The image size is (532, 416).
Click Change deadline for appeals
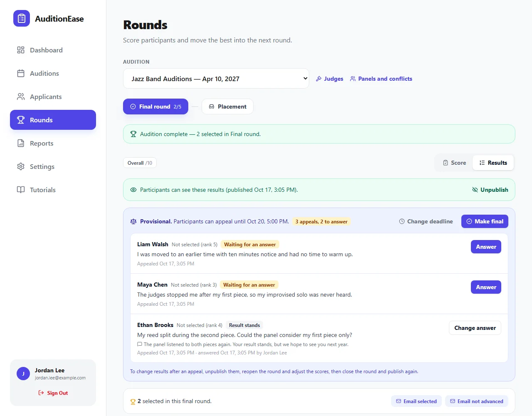[x=426, y=221]
